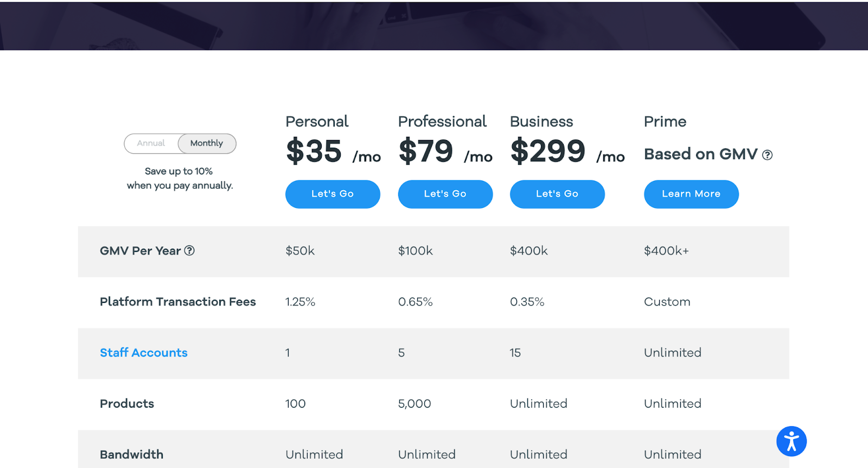Open the Staff Accounts link
This screenshot has width=868, height=468.
click(x=144, y=353)
